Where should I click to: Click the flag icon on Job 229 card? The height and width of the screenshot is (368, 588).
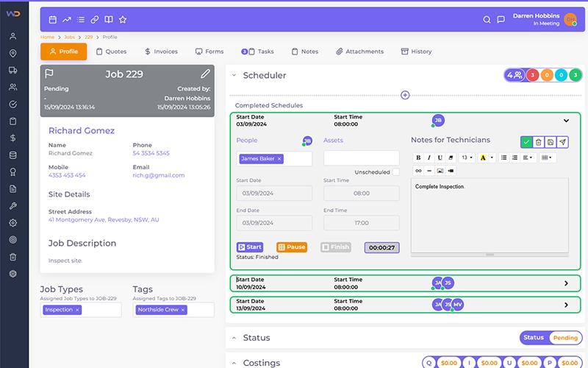(49, 74)
